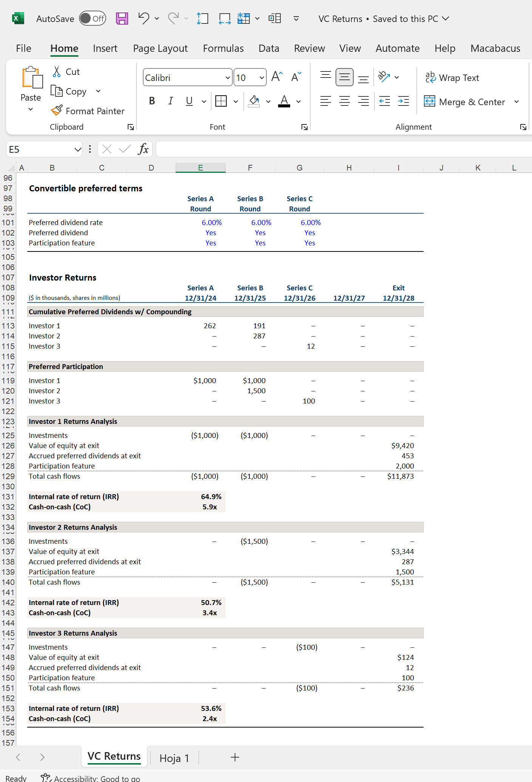Click the Increase Indent icon
This screenshot has height=782, width=532.
coord(404,101)
